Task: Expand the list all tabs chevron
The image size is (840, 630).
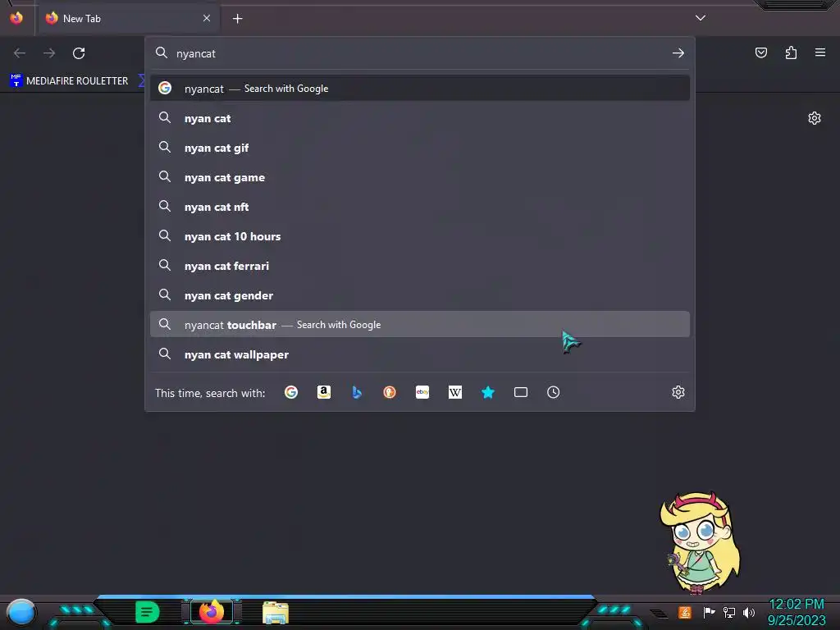Action: tap(701, 18)
